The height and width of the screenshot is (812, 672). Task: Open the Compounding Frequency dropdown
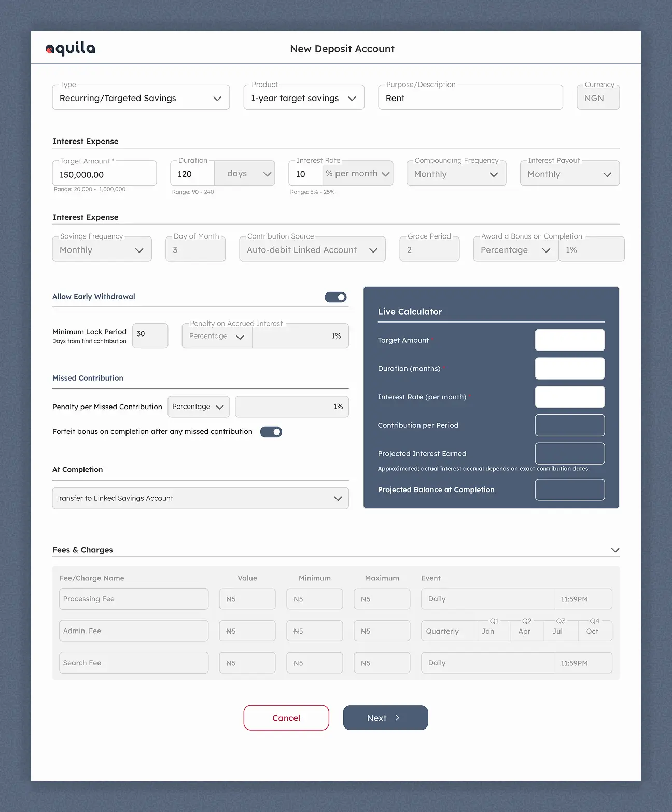(456, 173)
